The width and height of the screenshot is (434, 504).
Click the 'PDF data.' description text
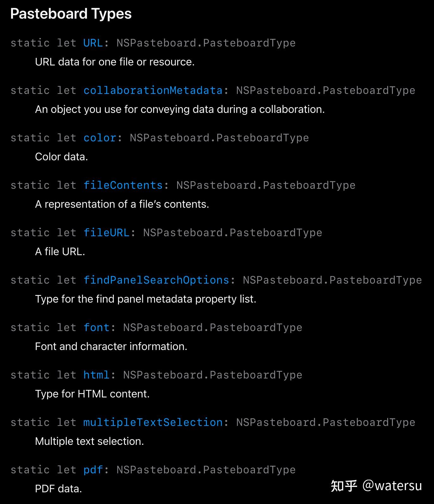59,489
